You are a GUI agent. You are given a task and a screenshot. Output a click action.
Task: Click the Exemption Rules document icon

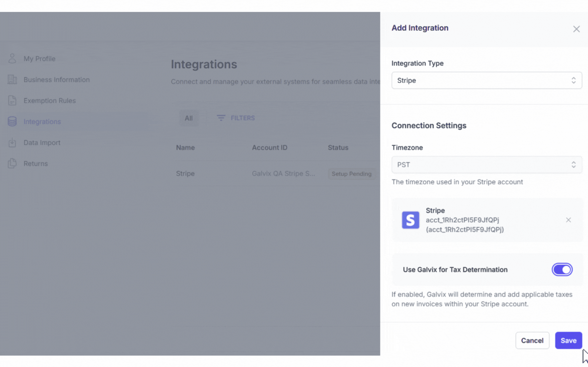[12, 101]
